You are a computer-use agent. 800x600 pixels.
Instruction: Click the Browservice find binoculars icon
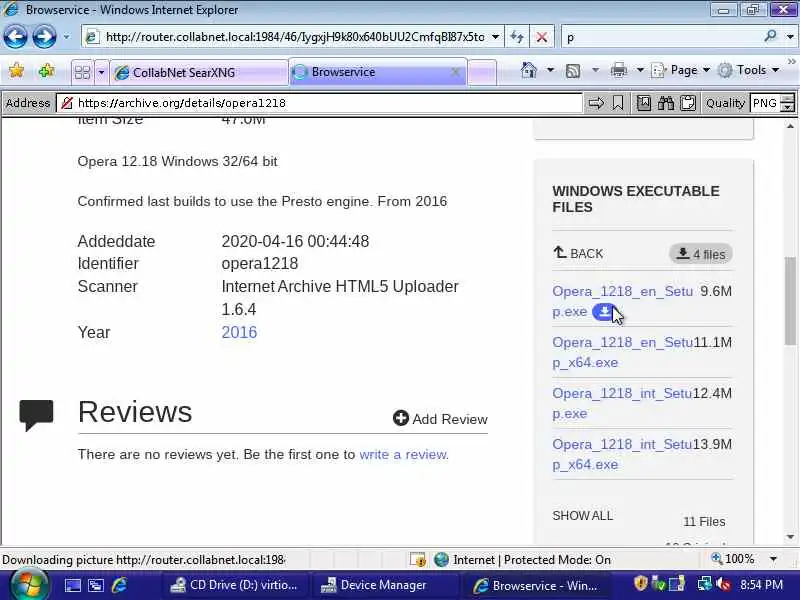click(x=666, y=103)
